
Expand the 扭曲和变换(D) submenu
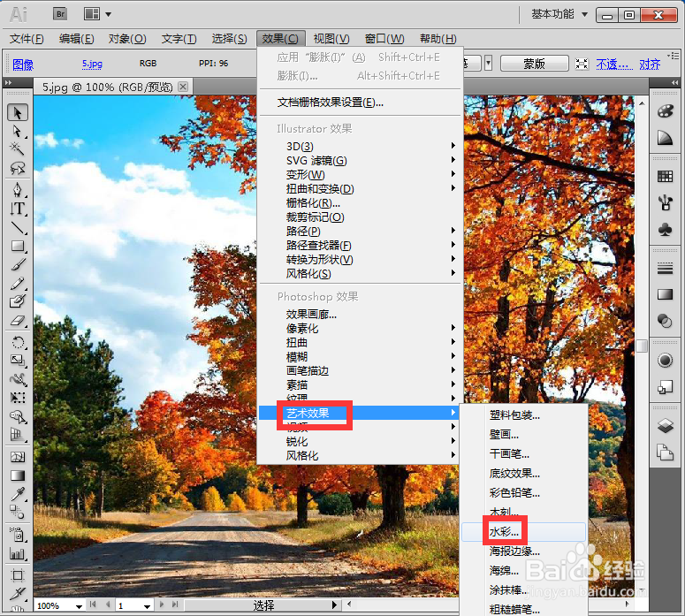point(361,189)
